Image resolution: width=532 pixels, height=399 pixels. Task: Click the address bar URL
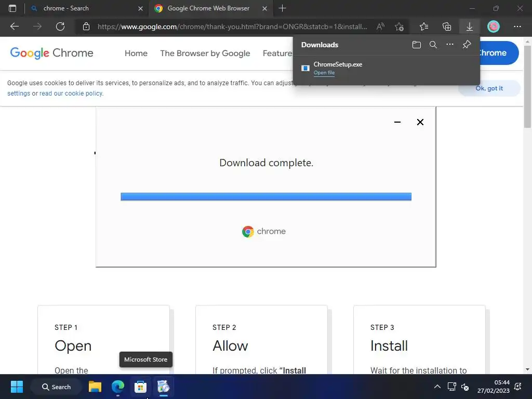click(x=232, y=26)
